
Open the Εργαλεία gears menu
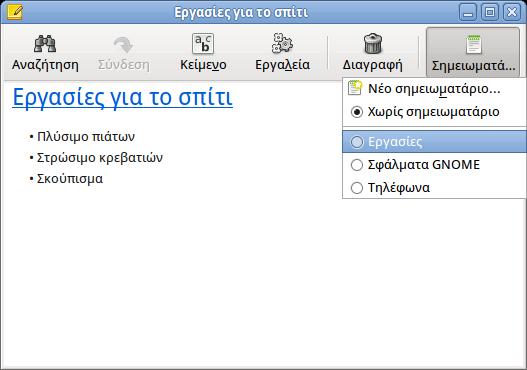coord(282,53)
